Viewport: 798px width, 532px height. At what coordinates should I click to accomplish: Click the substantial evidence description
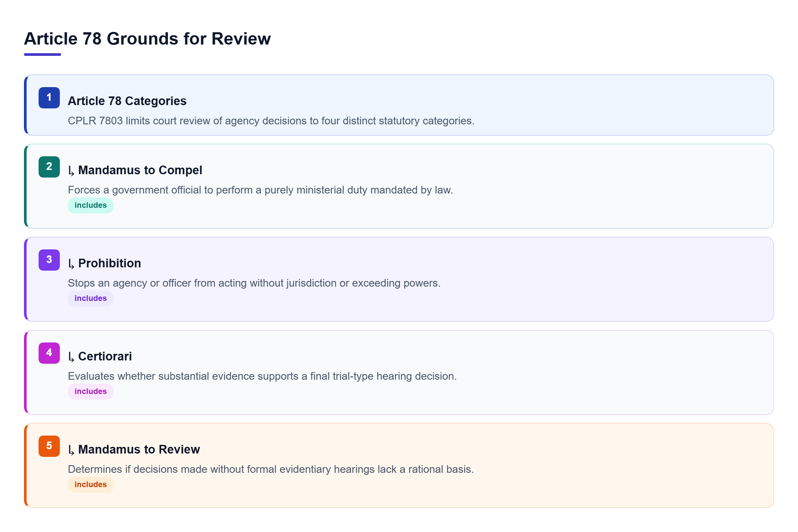click(262, 376)
